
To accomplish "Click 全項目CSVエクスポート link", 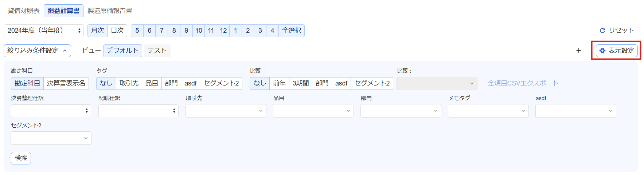I will pos(523,83).
